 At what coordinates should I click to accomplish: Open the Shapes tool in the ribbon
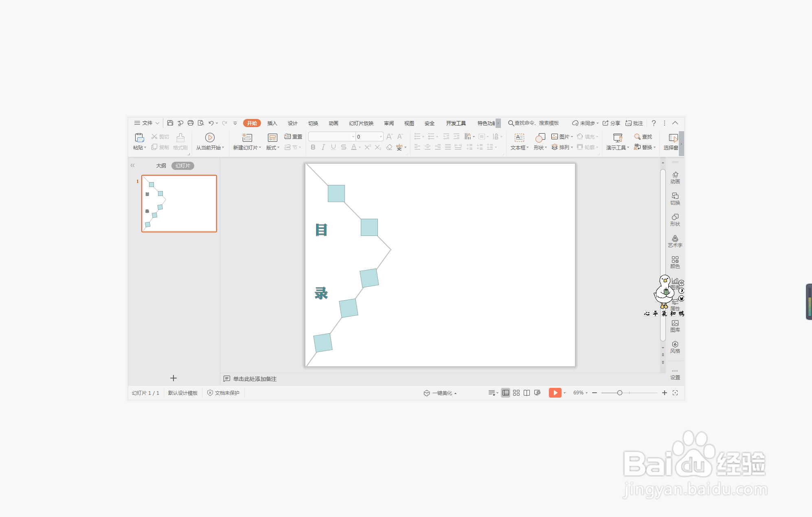click(540, 138)
